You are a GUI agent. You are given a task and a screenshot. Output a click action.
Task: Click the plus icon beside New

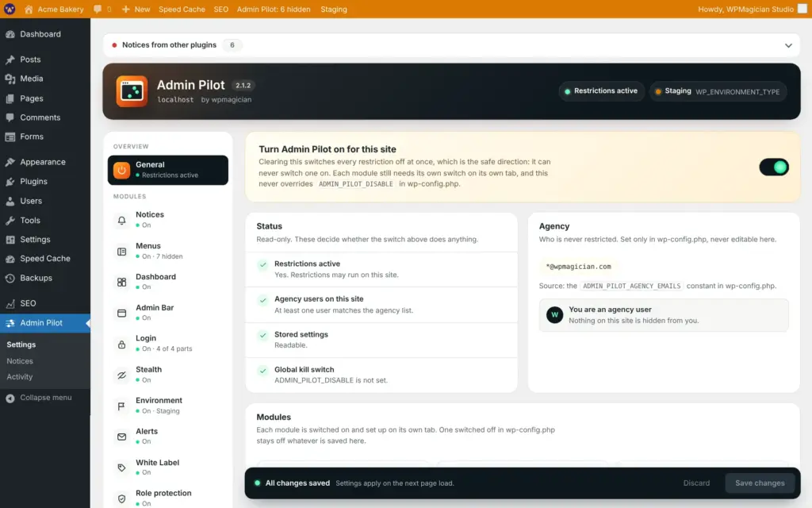point(125,10)
